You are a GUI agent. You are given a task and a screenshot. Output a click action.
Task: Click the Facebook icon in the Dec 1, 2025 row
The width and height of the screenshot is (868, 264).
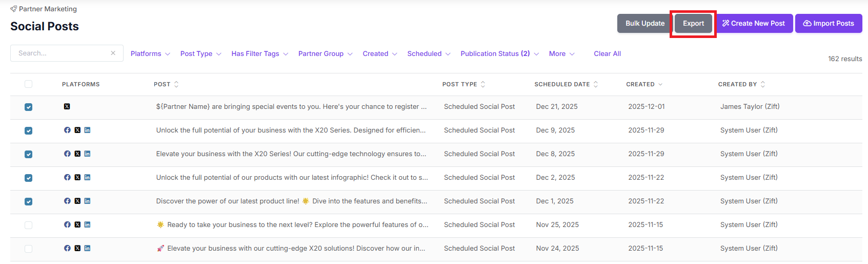(x=67, y=201)
